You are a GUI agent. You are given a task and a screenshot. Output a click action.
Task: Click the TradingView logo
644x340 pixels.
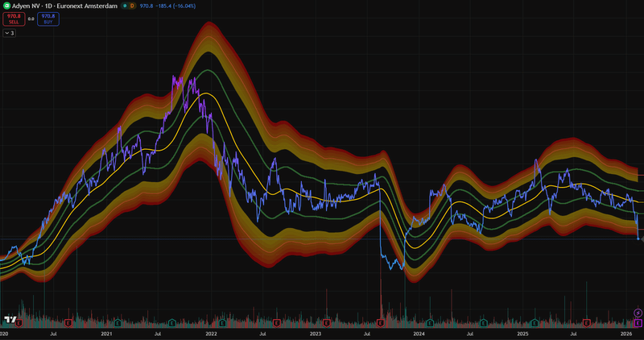tap(10, 319)
